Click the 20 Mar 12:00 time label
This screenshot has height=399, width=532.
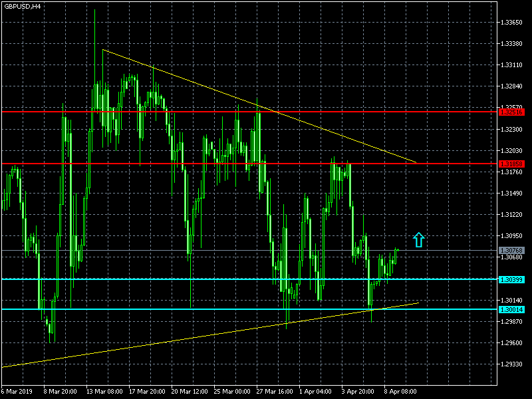tap(190, 391)
